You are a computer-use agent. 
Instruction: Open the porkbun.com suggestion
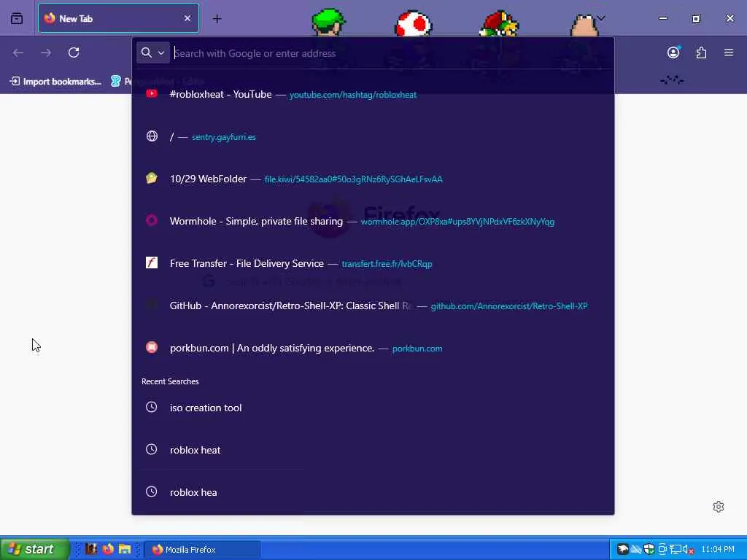point(373,348)
